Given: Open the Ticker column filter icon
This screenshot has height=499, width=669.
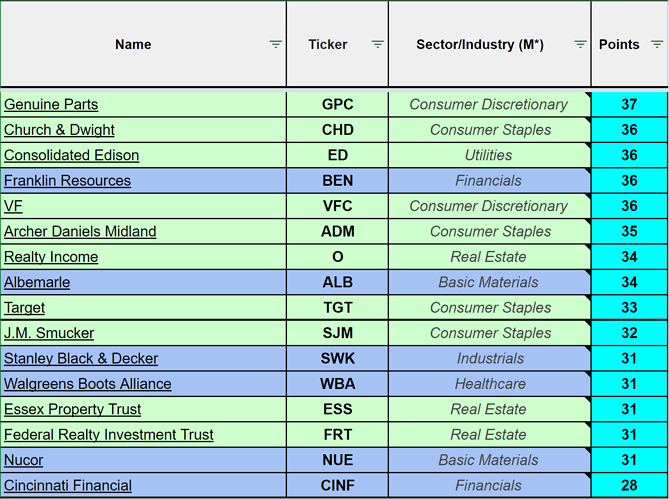Looking at the screenshot, I should [377, 44].
